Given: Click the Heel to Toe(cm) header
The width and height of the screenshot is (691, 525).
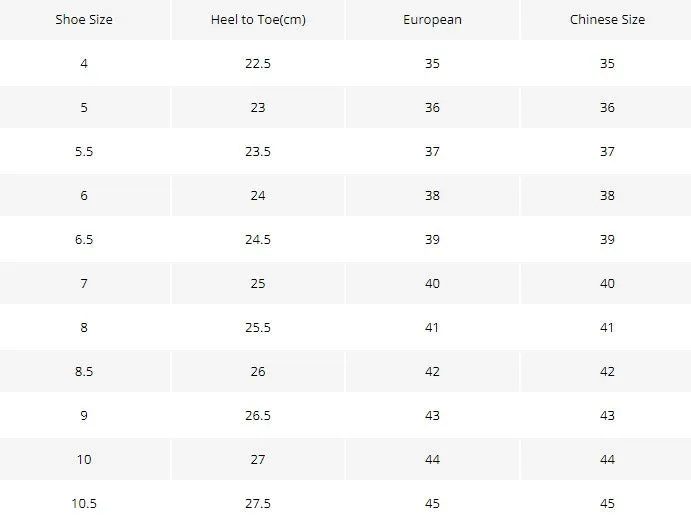Looking at the screenshot, I should [x=258, y=19].
